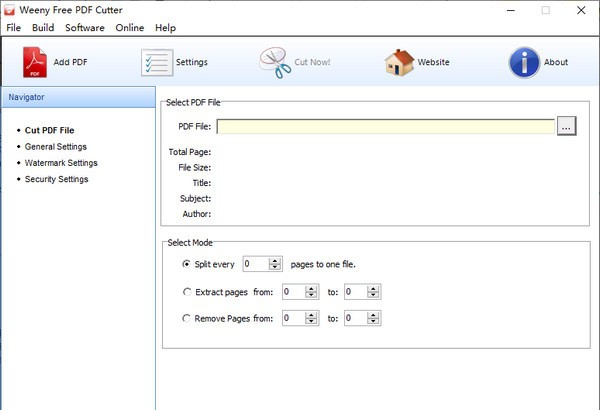Open the Online menu
The image size is (600, 410).
click(130, 28)
